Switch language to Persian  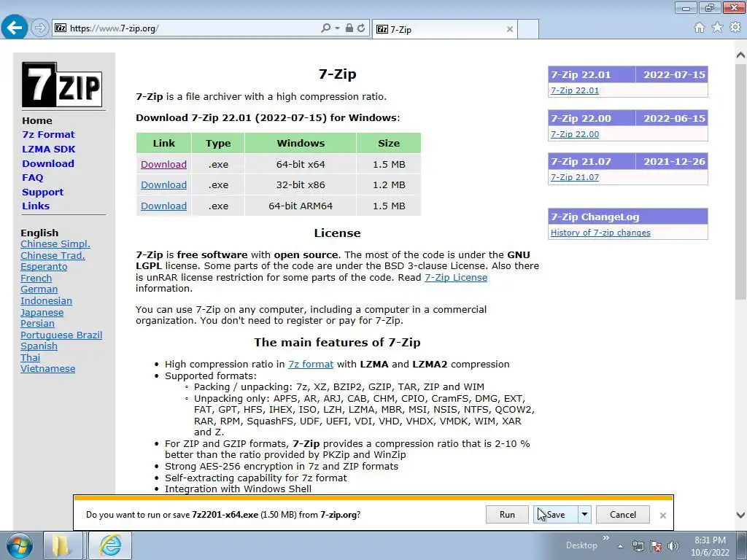38,323
